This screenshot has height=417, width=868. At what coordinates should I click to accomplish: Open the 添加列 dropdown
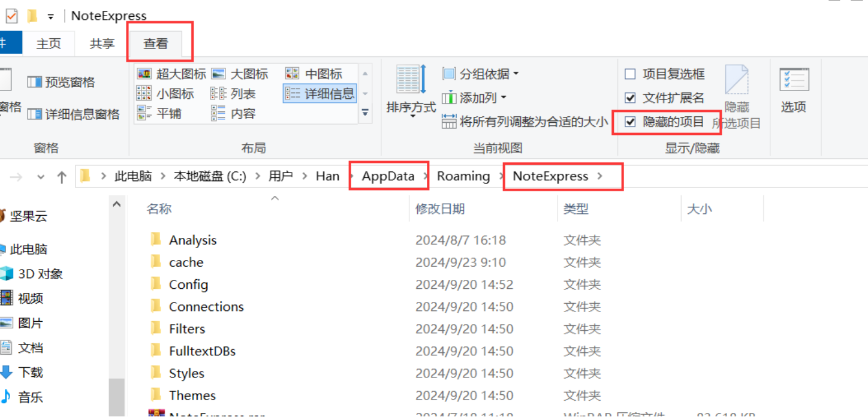point(474,98)
